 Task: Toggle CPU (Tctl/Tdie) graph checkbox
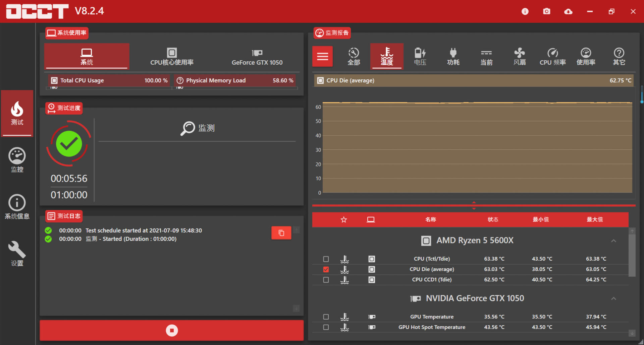tap(326, 259)
